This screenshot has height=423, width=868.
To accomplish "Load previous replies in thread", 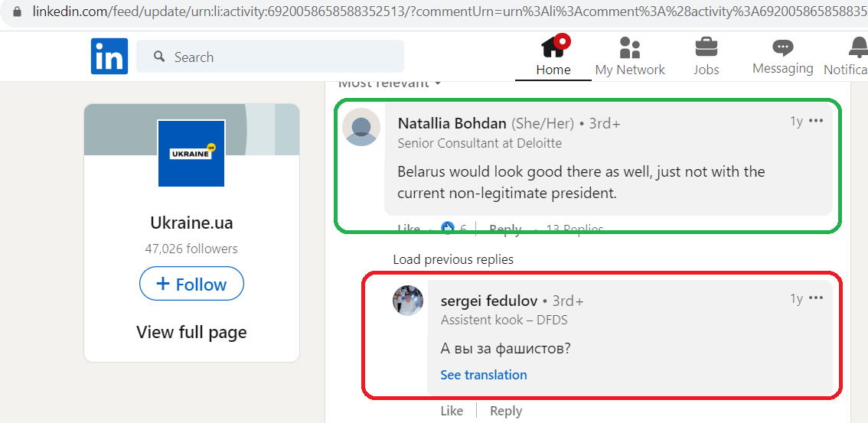I will [453, 259].
